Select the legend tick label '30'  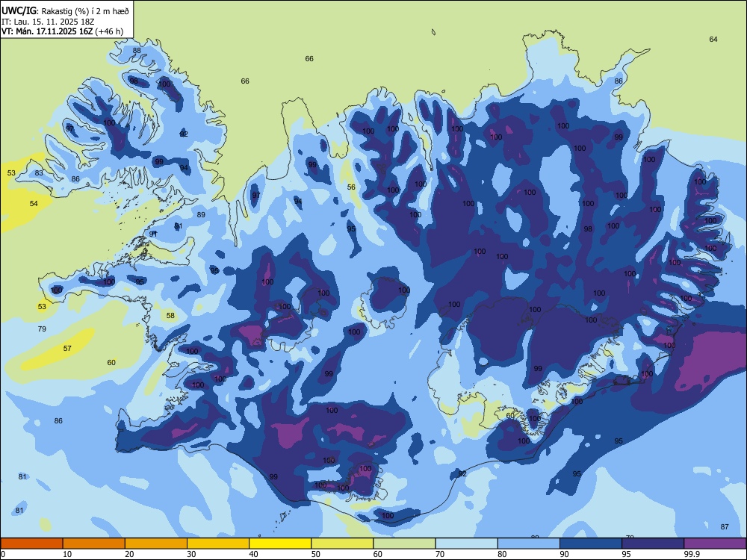[191, 554]
